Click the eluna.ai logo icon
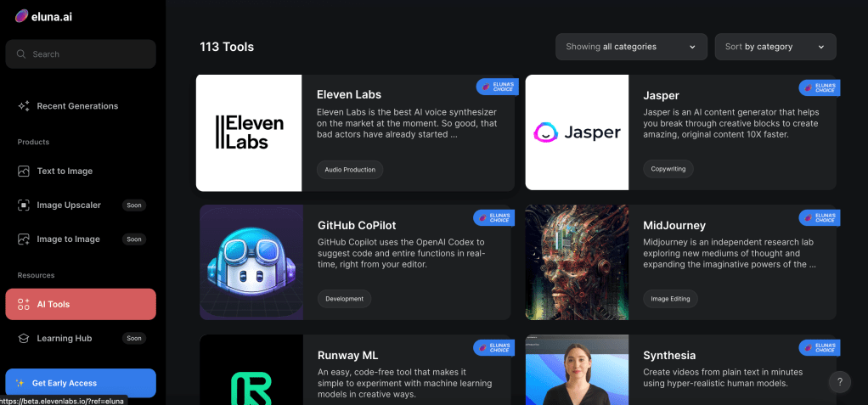 21,17
